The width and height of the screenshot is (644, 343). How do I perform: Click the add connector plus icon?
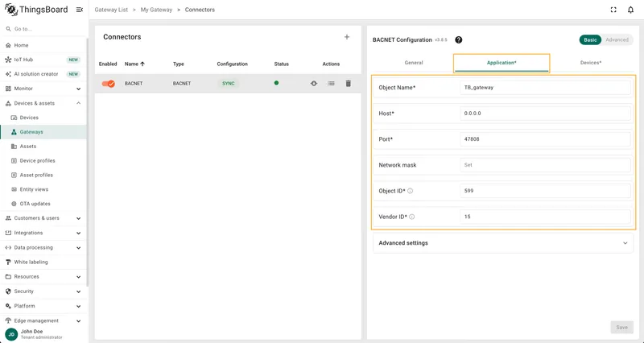pyautogui.click(x=347, y=37)
